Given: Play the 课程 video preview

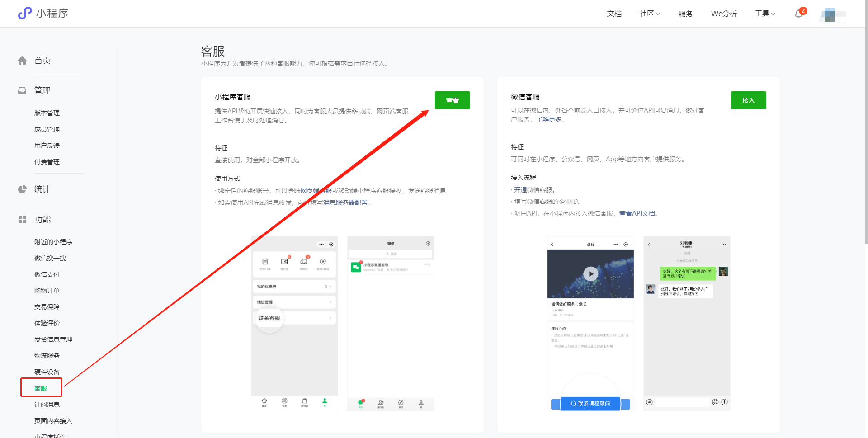Looking at the screenshot, I should (590, 274).
